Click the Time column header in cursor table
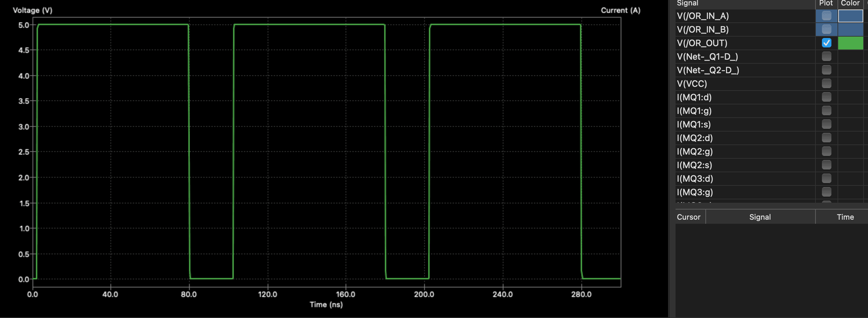This screenshot has height=318, width=868. point(845,217)
